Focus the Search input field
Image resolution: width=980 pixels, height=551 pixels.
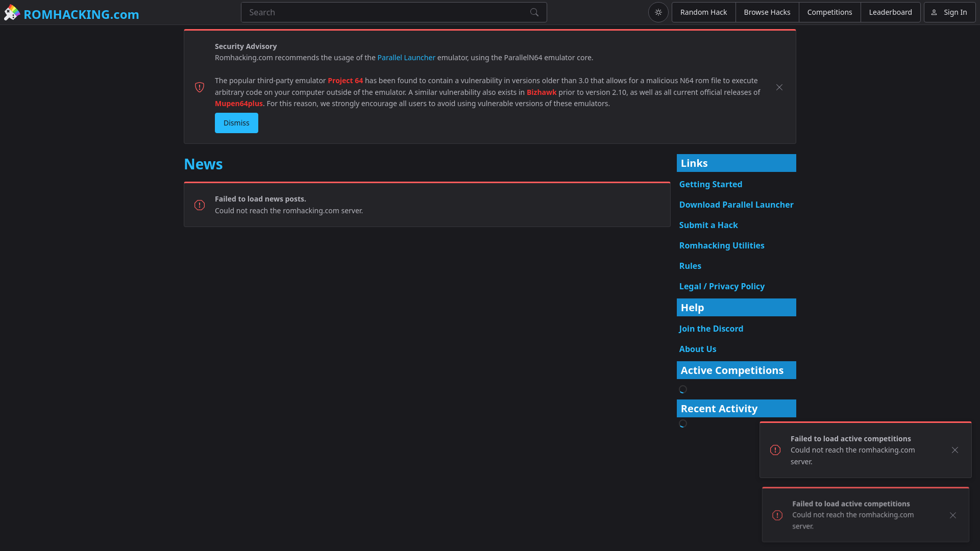394,12
